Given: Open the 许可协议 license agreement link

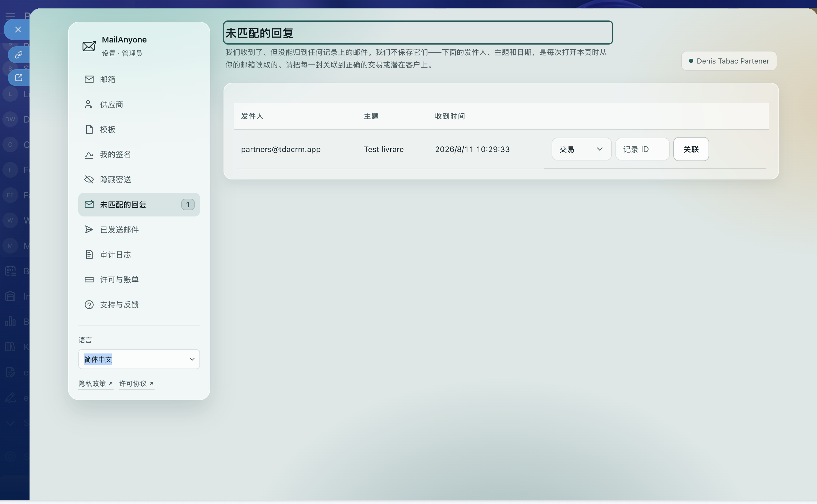Looking at the screenshot, I should [136, 384].
